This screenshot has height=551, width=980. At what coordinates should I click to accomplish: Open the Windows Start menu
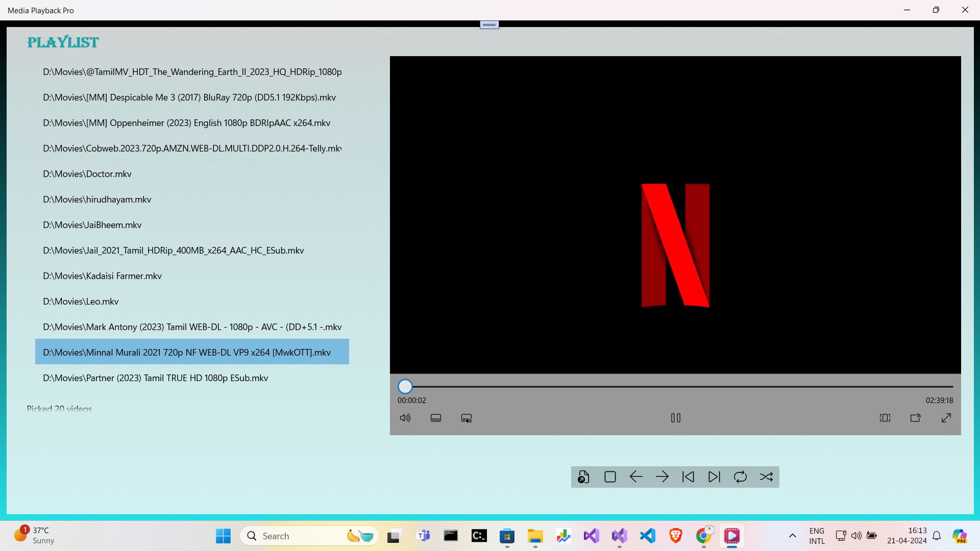[223, 536]
